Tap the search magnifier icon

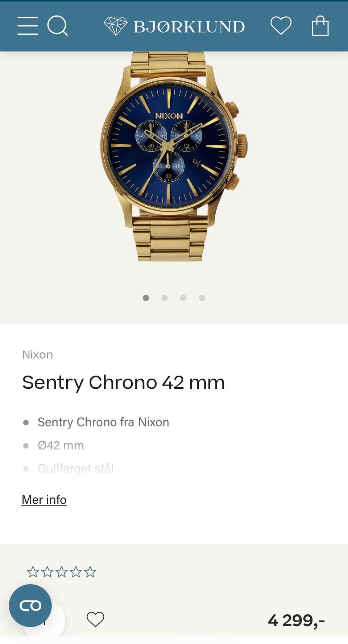click(x=58, y=26)
